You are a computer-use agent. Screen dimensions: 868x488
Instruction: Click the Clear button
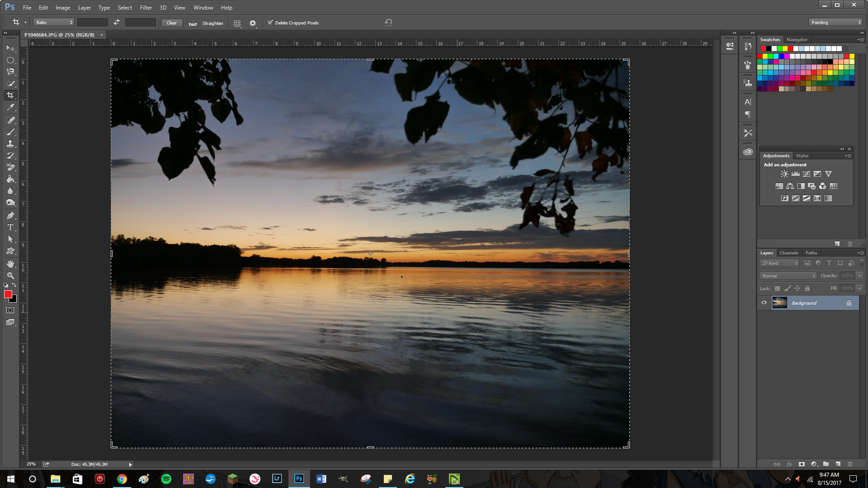click(x=171, y=23)
